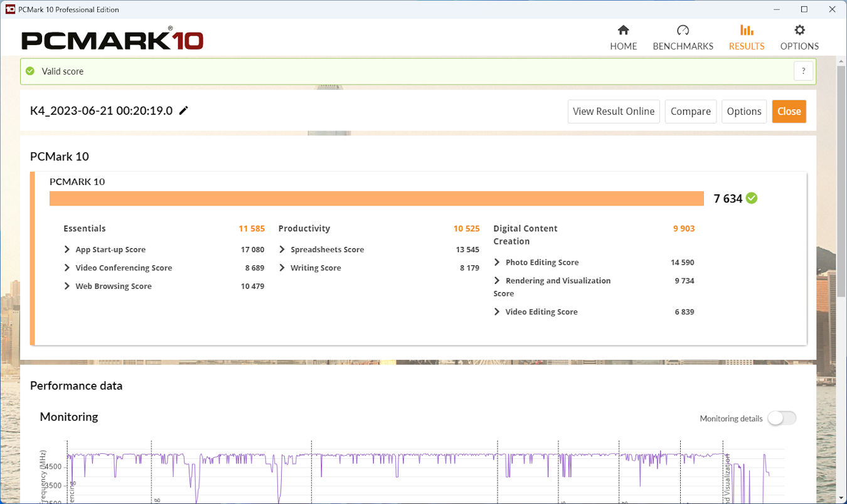Open the result Options button

coord(744,111)
